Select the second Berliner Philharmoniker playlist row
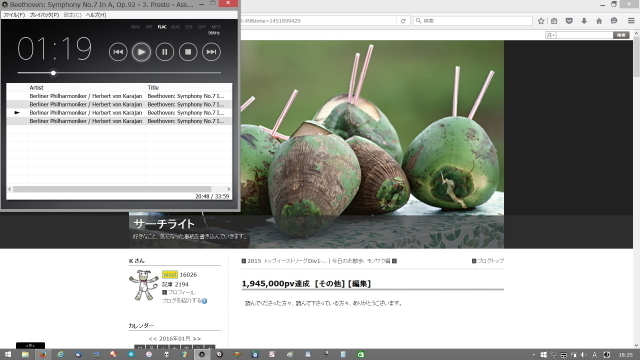Viewport: 640px width, 360px height. coord(119,104)
